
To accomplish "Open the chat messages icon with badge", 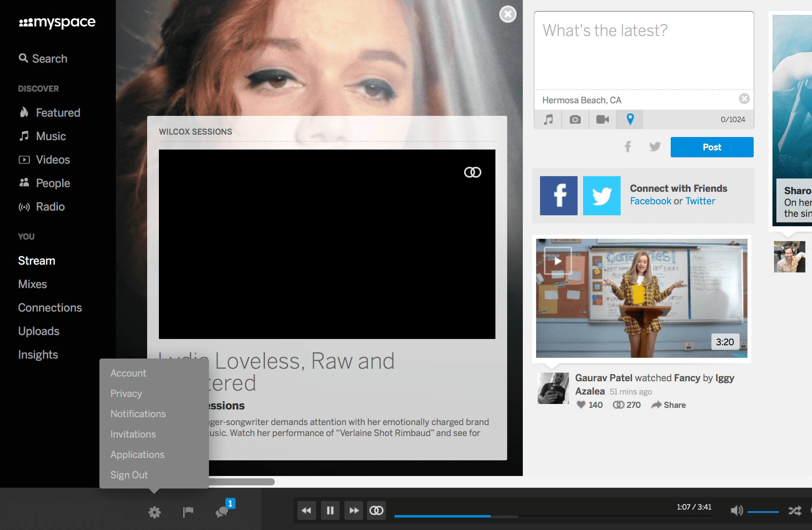I will 222,512.
